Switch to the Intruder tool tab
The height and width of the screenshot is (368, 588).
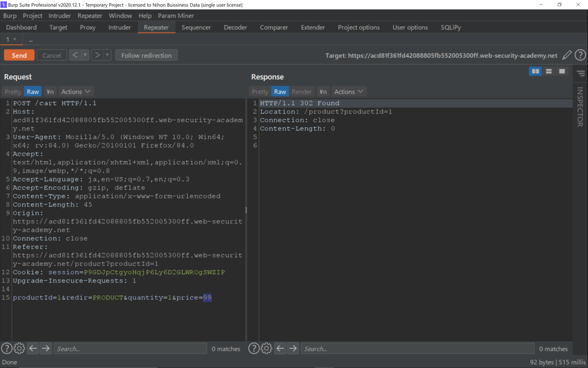pyautogui.click(x=120, y=27)
